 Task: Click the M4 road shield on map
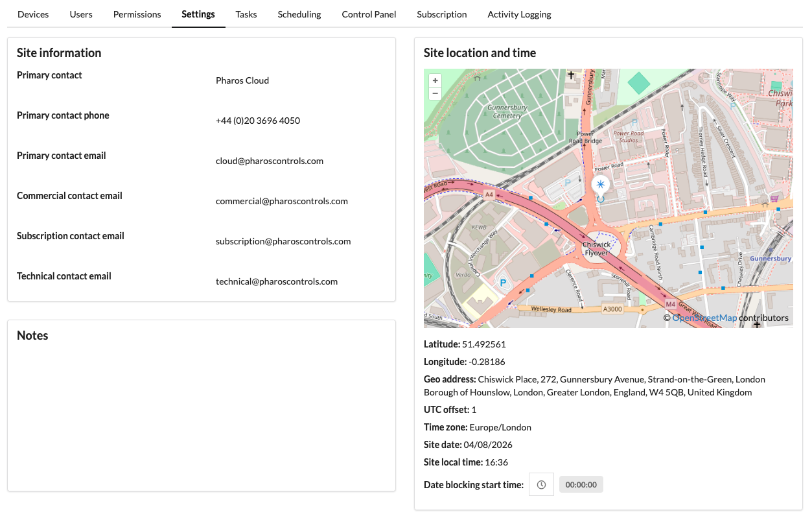[x=670, y=303]
